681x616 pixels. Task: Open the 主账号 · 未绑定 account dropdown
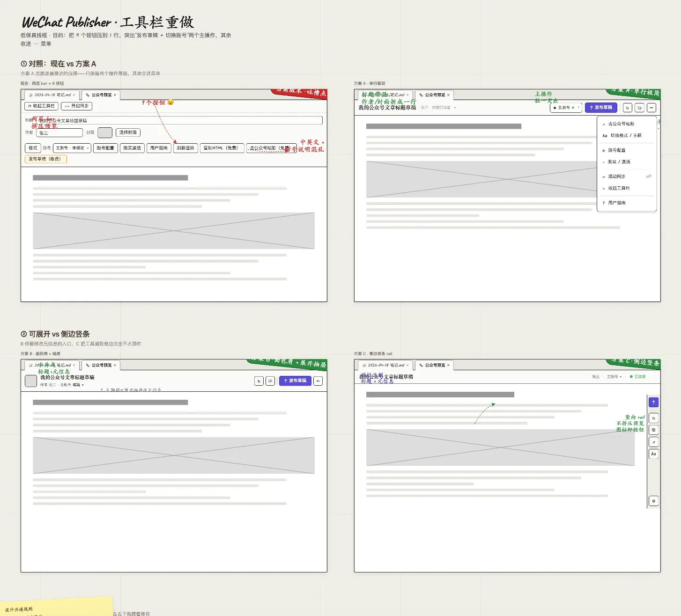coord(72,148)
